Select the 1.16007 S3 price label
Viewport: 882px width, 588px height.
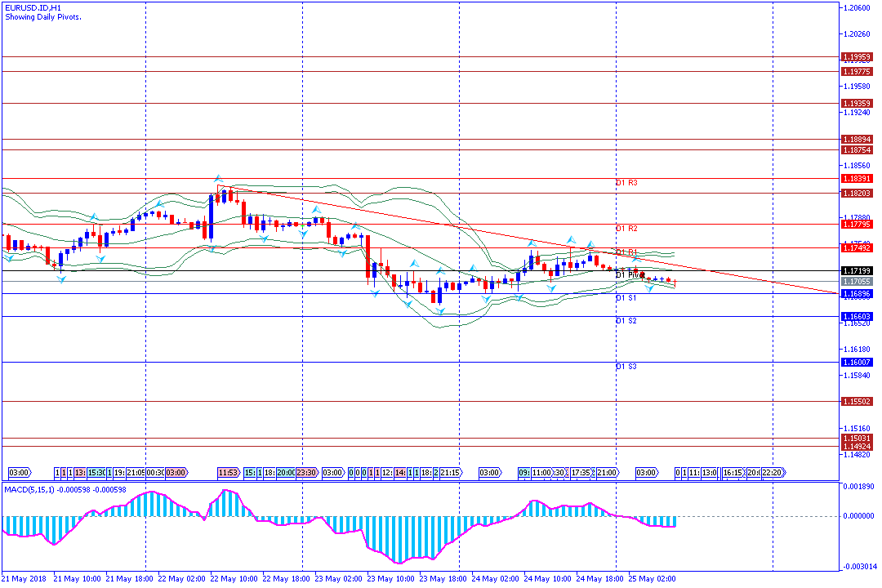click(857, 363)
